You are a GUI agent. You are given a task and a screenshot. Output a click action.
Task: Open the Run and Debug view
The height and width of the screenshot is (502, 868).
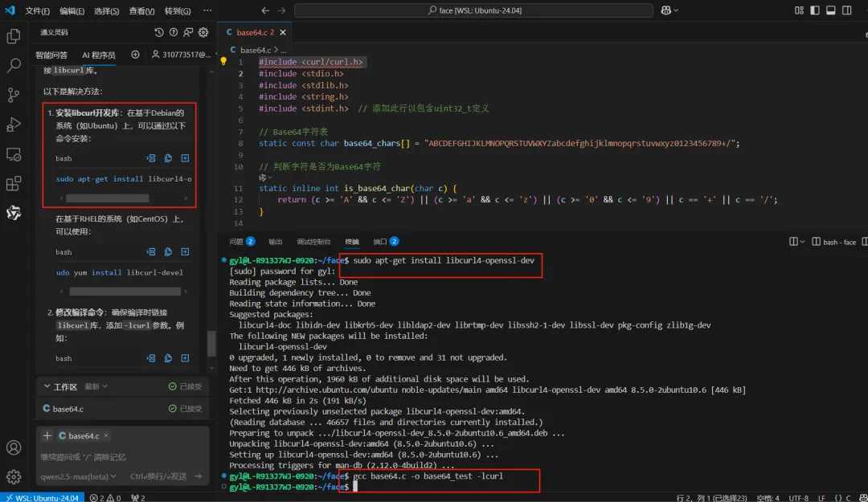(x=14, y=124)
